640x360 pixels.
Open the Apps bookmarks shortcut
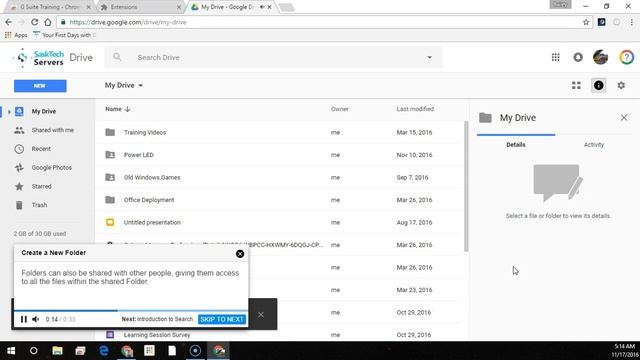(x=16, y=35)
